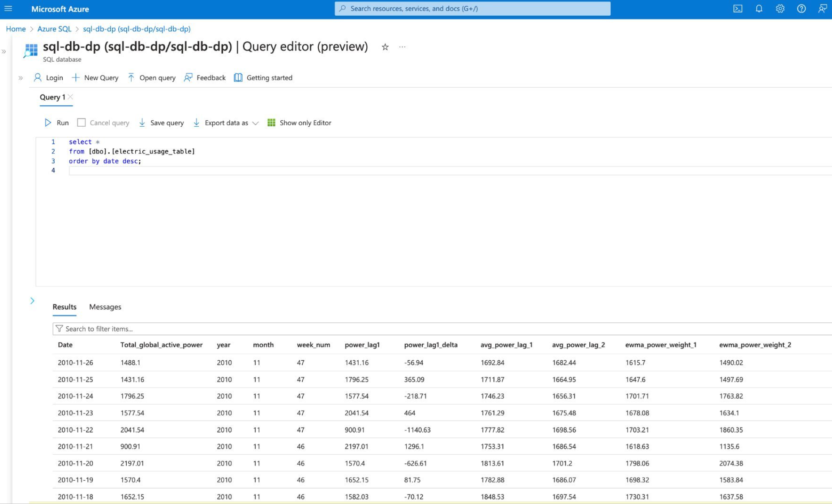Click the New Query button
The width and height of the screenshot is (832, 504).
point(95,78)
